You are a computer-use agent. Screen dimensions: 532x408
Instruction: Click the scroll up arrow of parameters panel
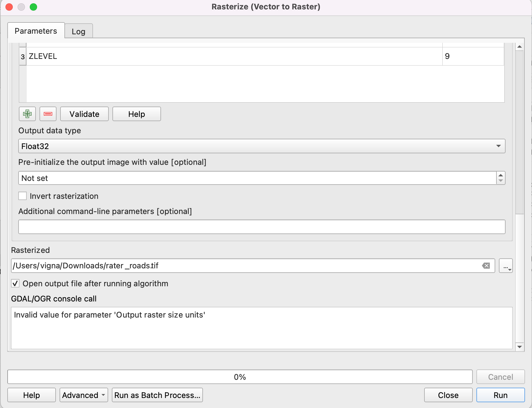tap(520, 47)
